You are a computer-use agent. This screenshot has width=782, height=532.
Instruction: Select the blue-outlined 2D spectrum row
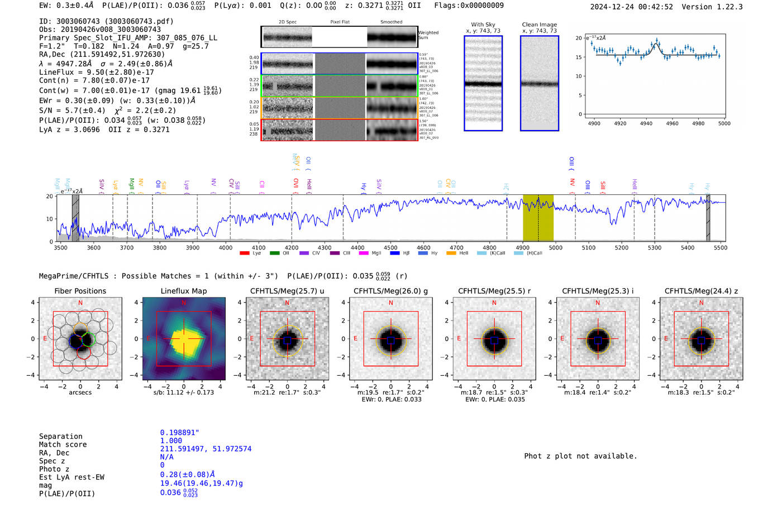click(340, 64)
